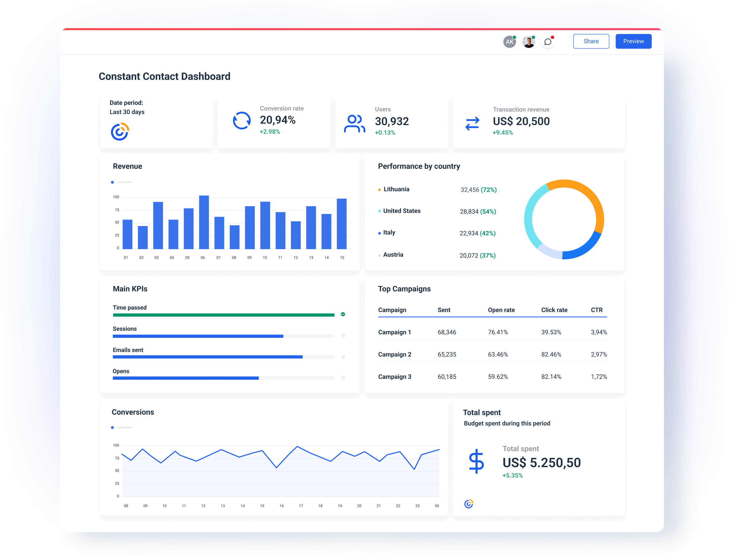Click the brand logo icon below total spent

click(x=469, y=503)
